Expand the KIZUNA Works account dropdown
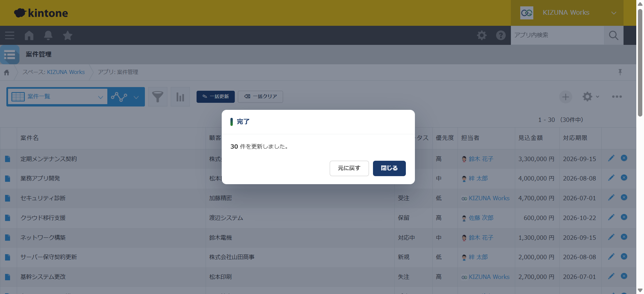Image resolution: width=644 pixels, height=294 pixels. 567,13
